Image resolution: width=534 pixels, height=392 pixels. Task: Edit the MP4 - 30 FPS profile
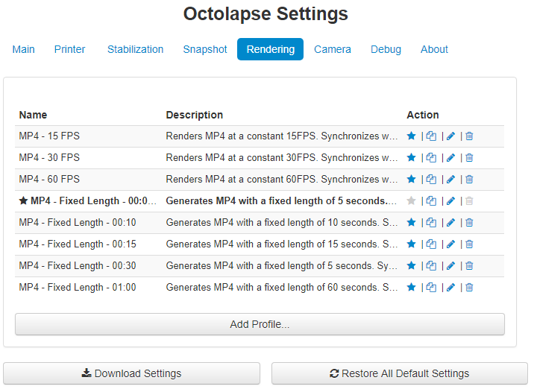click(450, 157)
